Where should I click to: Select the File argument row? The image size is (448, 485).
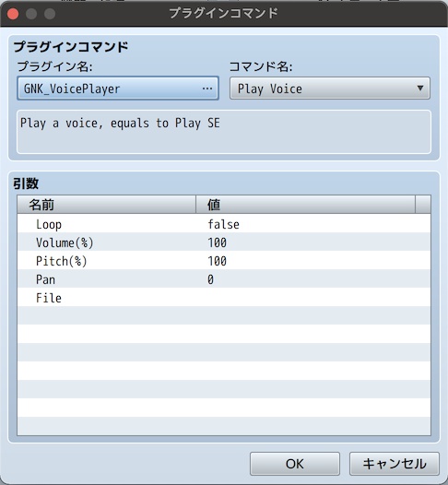pos(224,297)
